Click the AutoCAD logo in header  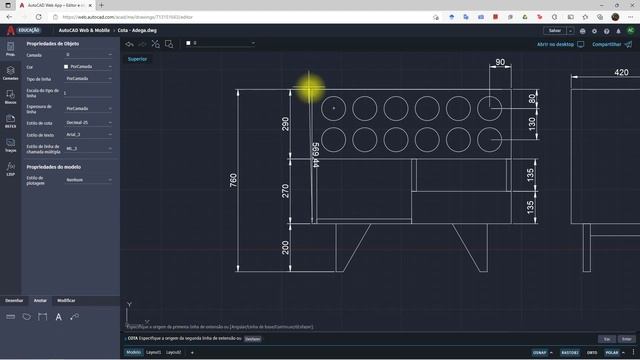10,30
